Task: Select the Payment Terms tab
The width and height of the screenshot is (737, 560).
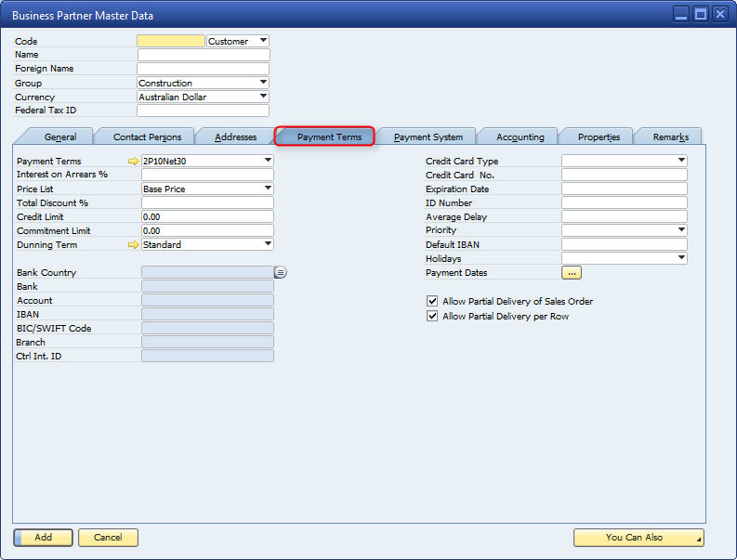Action: (x=329, y=137)
